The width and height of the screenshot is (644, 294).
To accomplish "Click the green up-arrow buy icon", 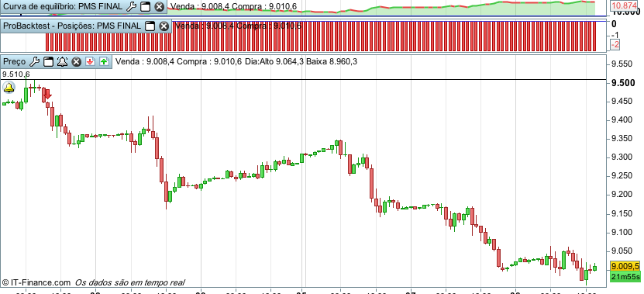I will click(105, 62).
